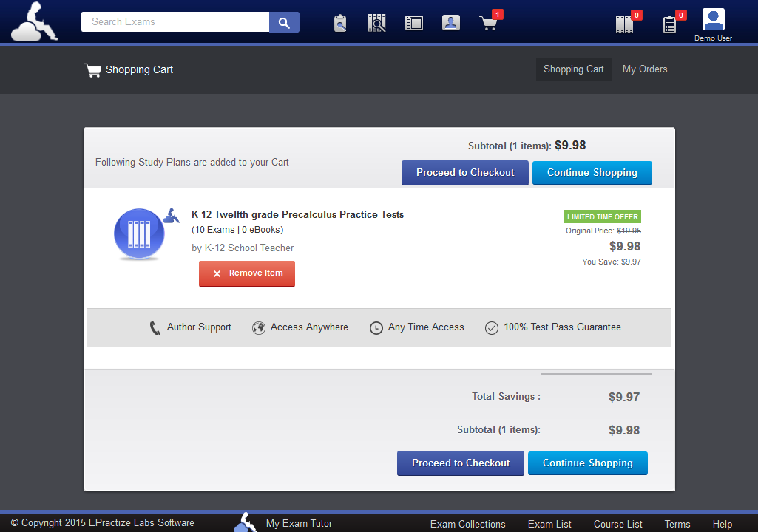Click into the Search Exams field
This screenshot has height=532, width=758.
(175, 22)
